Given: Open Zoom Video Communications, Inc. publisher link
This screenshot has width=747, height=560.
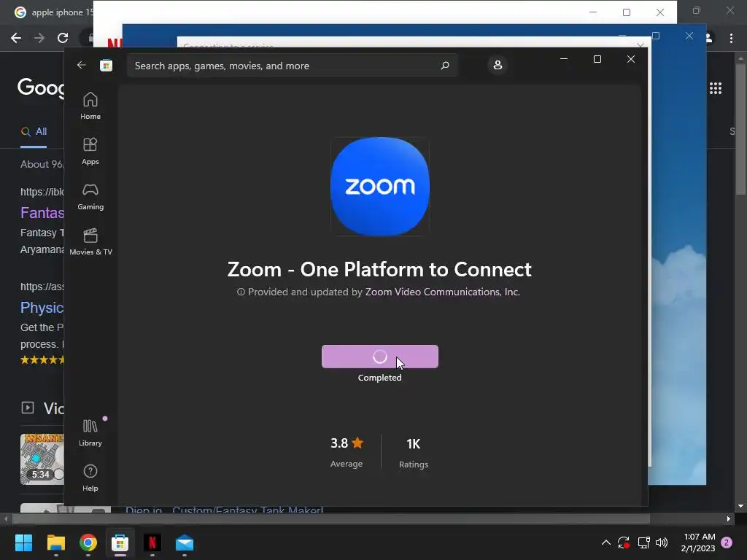Looking at the screenshot, I should pyautogui.click(x=442, y=292).
